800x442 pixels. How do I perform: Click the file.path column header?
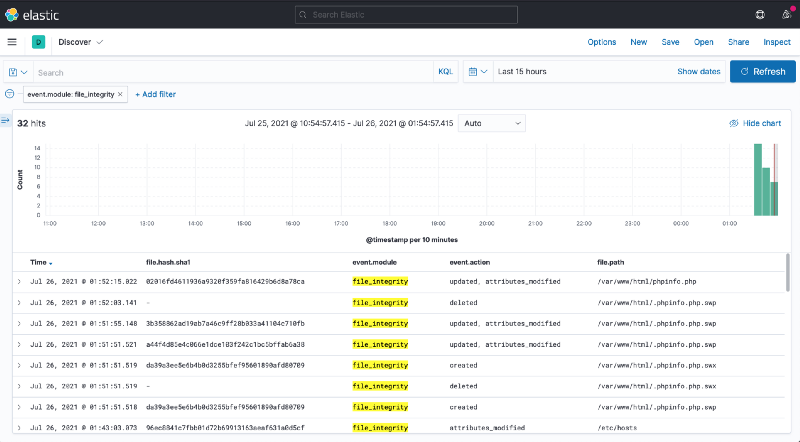(610, 262)
